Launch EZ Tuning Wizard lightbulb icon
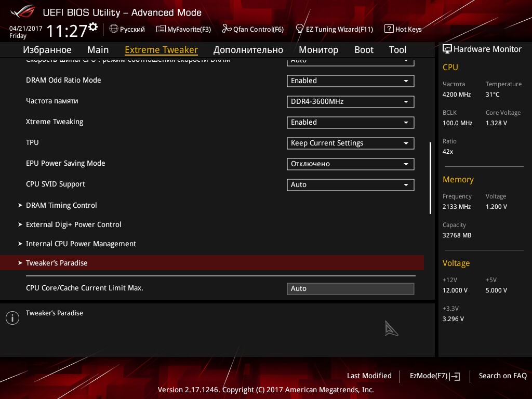Image resolution: width=532 pixels, height=399 pixels. [x=299, y=29]
